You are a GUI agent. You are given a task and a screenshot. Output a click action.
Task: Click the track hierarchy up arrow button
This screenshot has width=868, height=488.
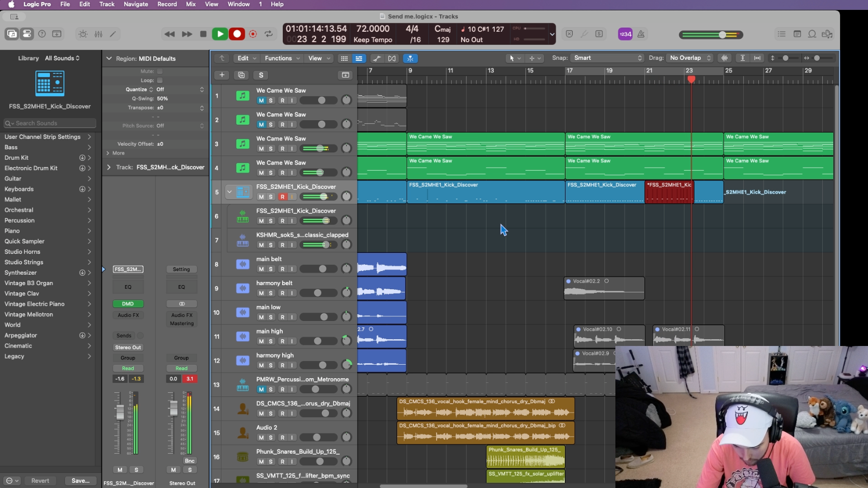tap(222, 58)
